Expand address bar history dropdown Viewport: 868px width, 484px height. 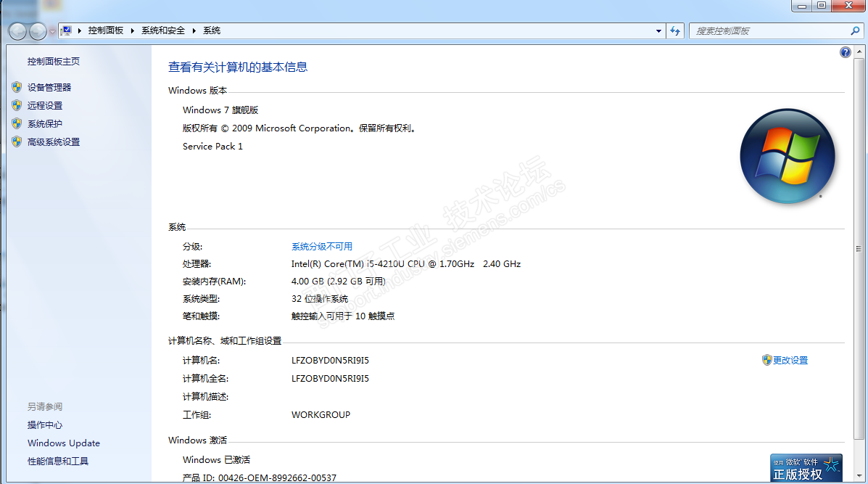click(658, 31)
